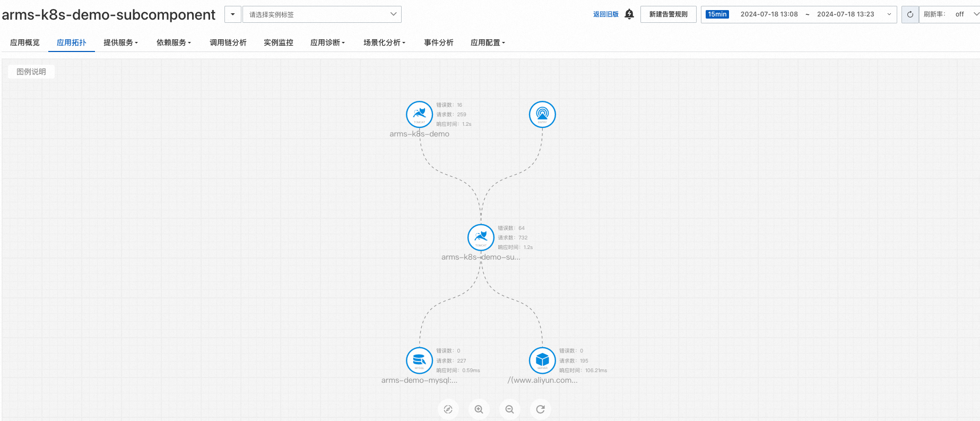
Task: Switch to the 应用概览 tab
Action: 25,42
